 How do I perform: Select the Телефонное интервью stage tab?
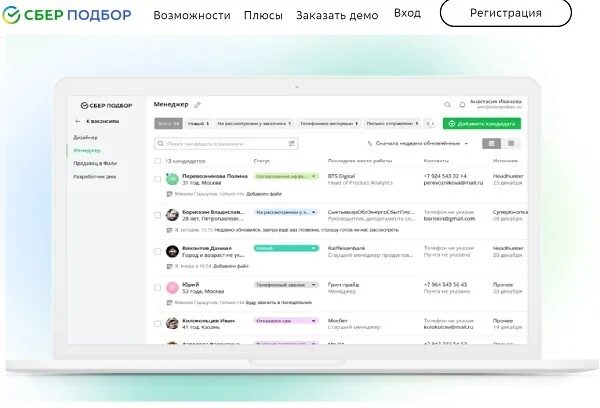329,124
